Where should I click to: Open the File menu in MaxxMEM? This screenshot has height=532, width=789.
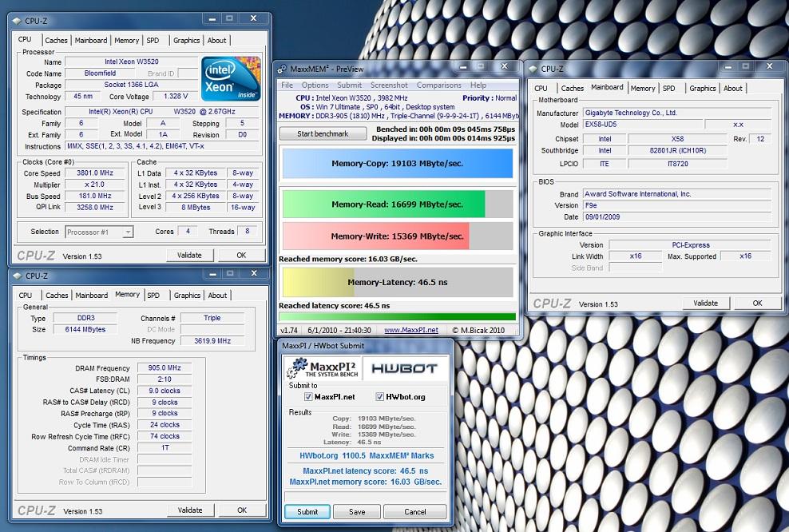click(287, 85)
